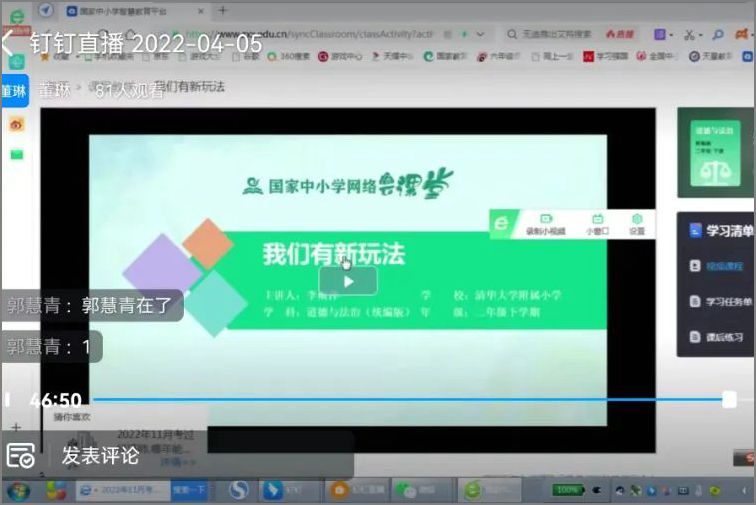
Task: Click the browser search box
Action: (x=550, y=34)
